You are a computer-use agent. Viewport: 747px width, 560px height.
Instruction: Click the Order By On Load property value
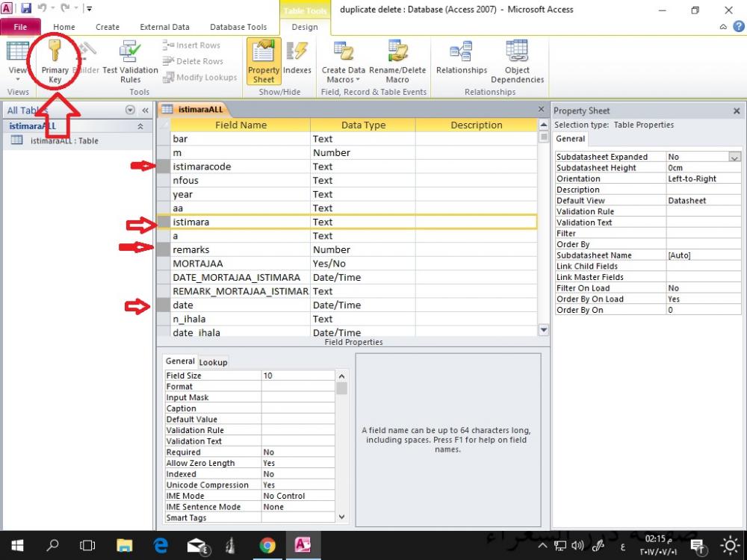[703, 299]
